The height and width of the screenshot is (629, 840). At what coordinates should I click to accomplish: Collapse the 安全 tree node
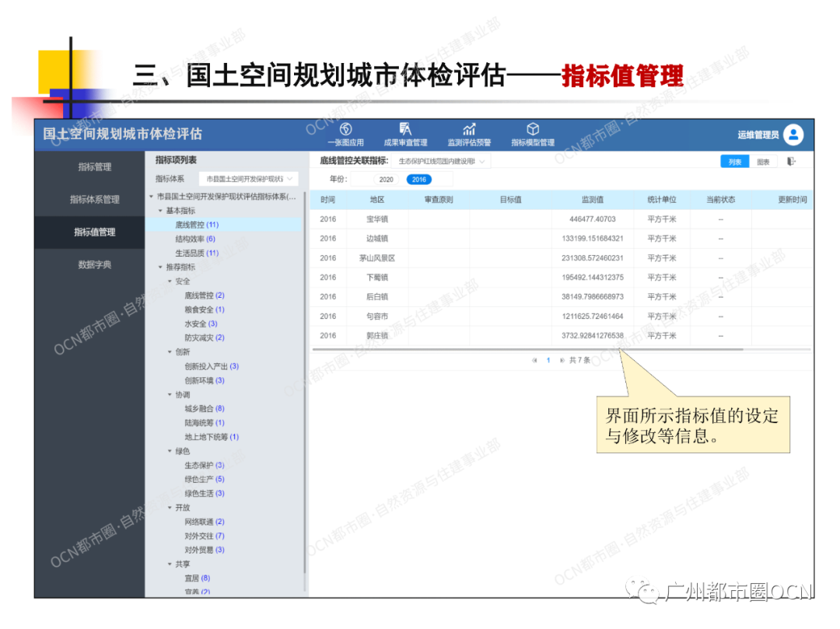click(x=170, y=281)
